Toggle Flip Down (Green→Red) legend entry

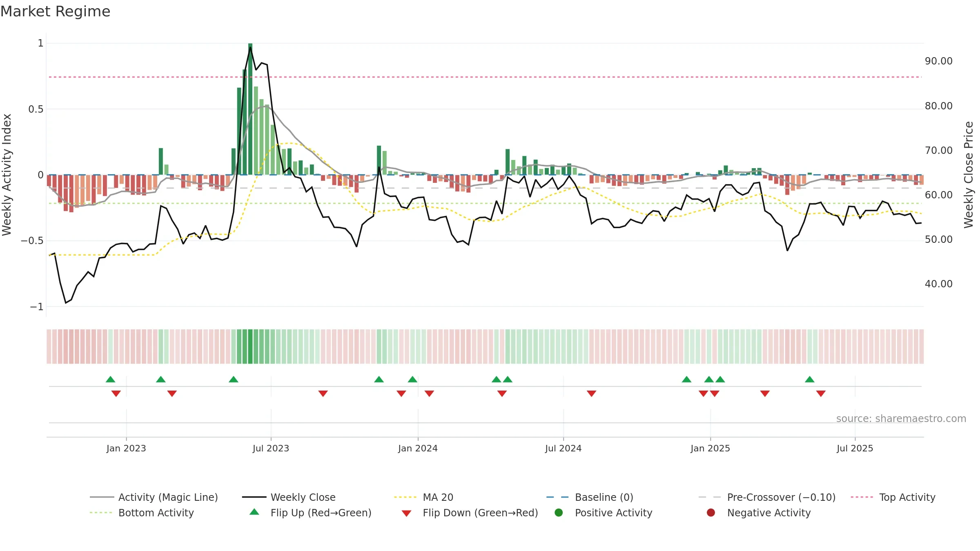click(470, 513)
